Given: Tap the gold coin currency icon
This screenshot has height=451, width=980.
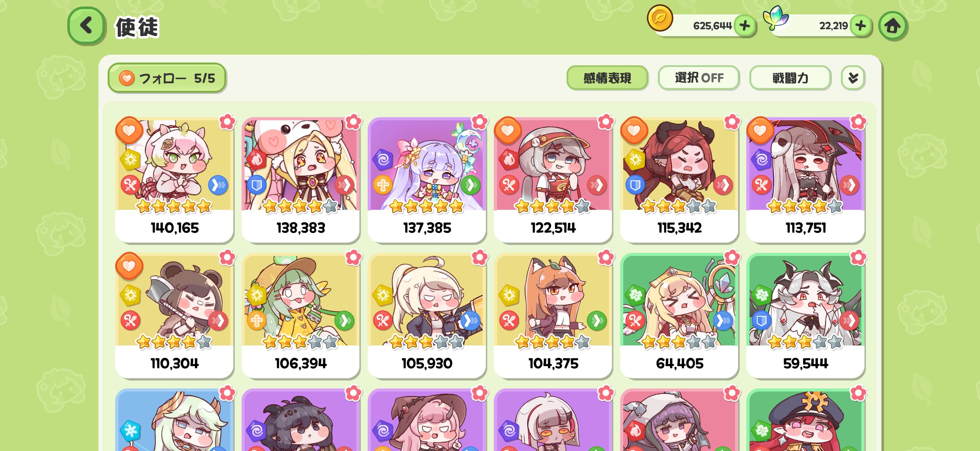Looking at the screenshot, I should coord(660,18).
